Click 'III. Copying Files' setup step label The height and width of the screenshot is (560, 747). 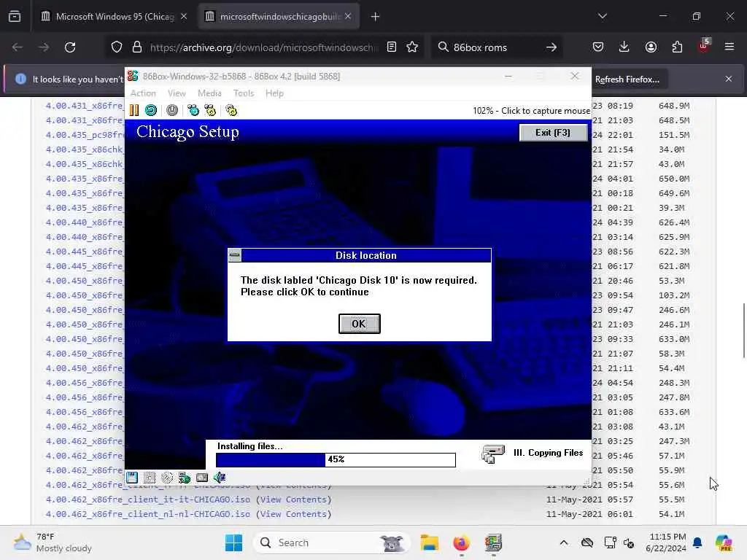[548, 453]
